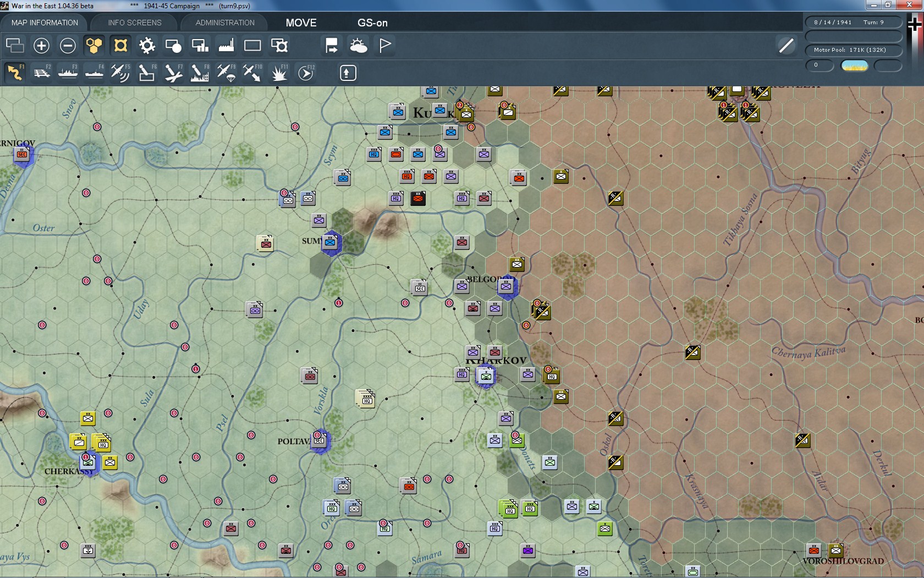Click the rectangle-with-circle toolbar icon
Screen dimensions: 924x578
coord(173,46)
